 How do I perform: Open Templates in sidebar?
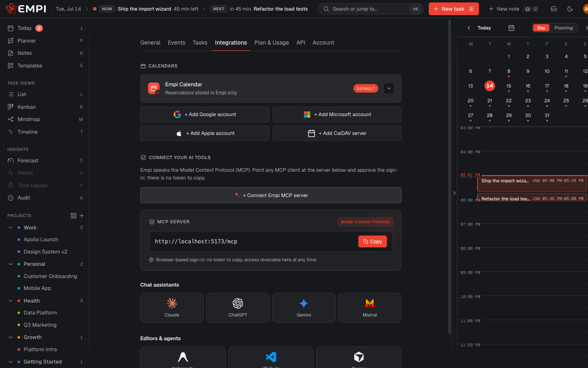[45, 65]
